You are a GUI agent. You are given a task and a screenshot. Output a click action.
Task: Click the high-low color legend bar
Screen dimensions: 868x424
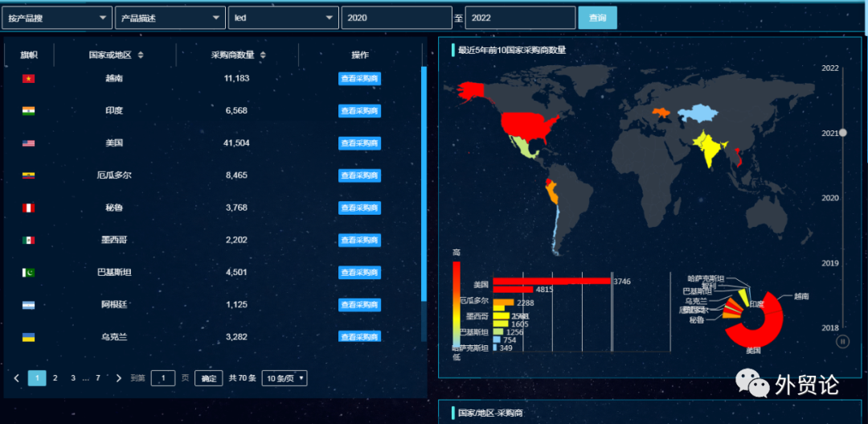[457, 303]
